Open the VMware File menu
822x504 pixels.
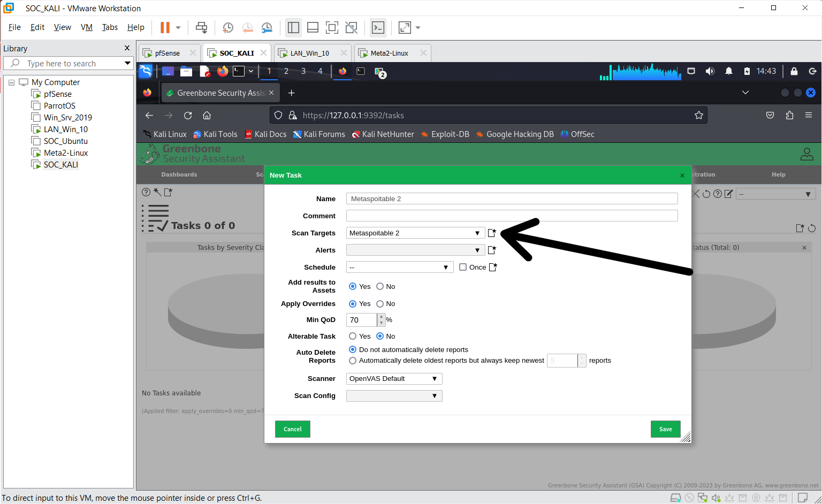point(14,27)
